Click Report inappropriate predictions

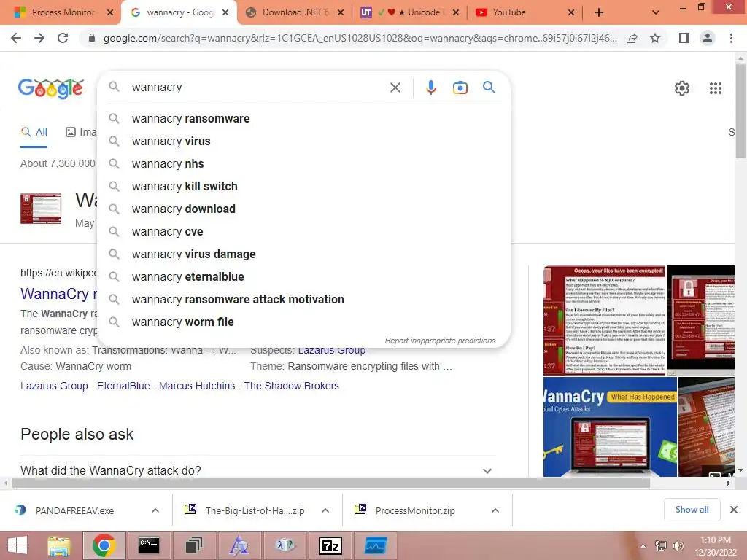pos(440,341)
